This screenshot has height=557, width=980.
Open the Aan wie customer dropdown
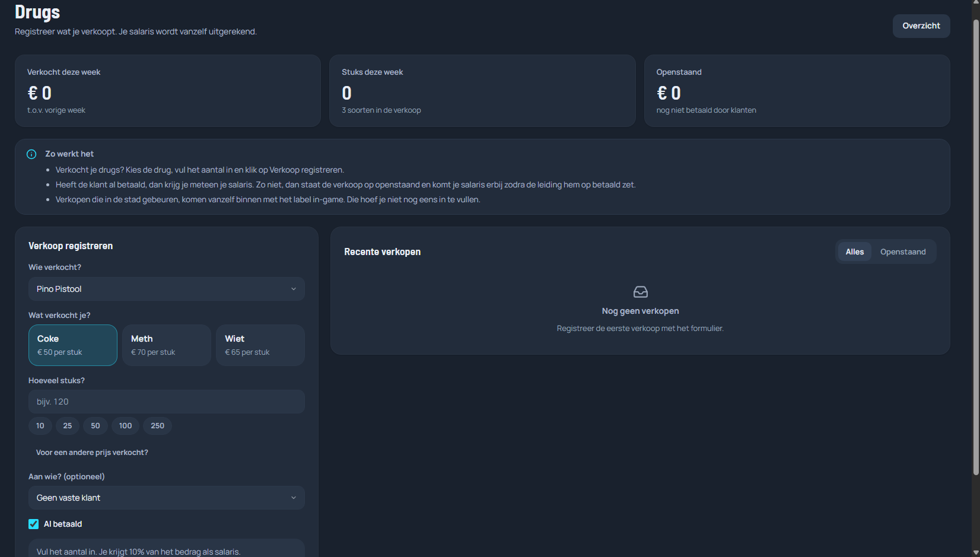(167, 498)
